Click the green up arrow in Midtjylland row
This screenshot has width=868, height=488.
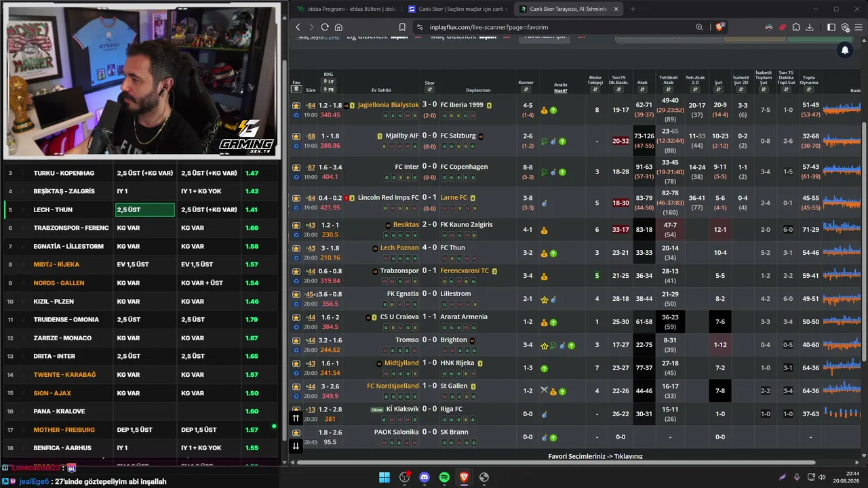[x=544, y=369]
